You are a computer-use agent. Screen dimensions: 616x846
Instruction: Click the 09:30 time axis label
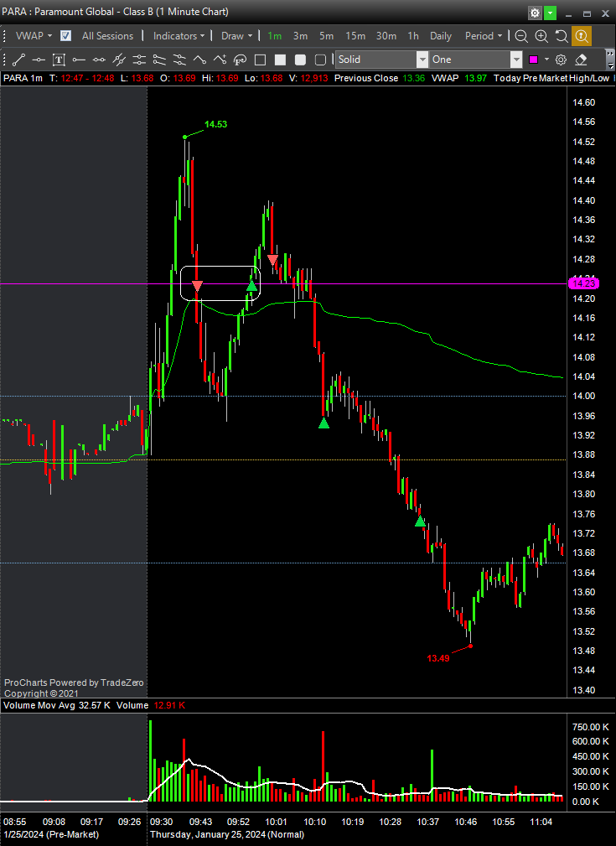[x=161, y=822]
